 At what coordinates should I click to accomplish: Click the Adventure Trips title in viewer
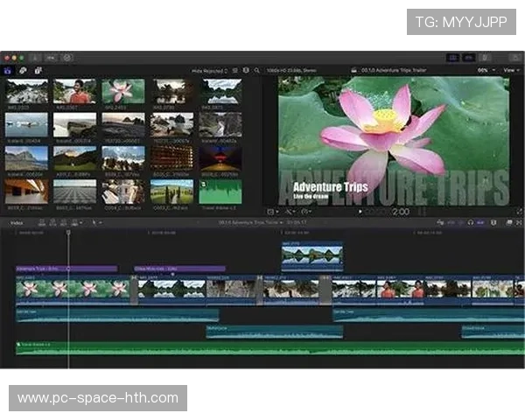[331, 187]
